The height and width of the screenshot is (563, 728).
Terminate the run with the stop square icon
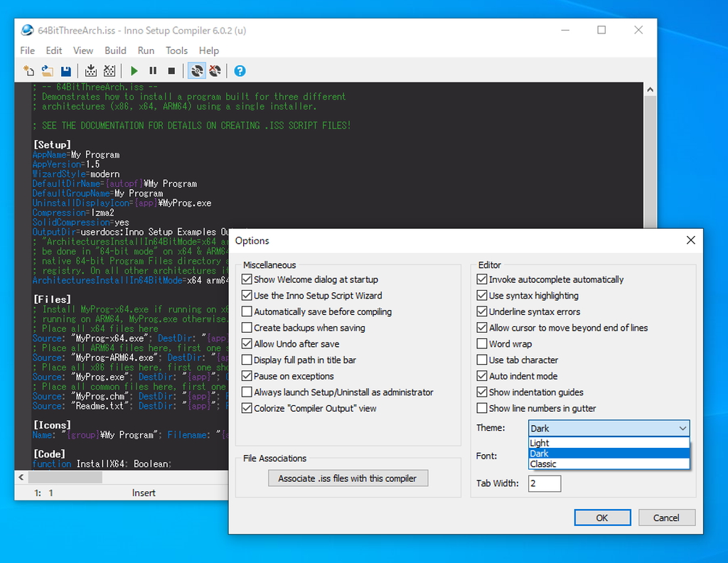click(x=171, y=71)
